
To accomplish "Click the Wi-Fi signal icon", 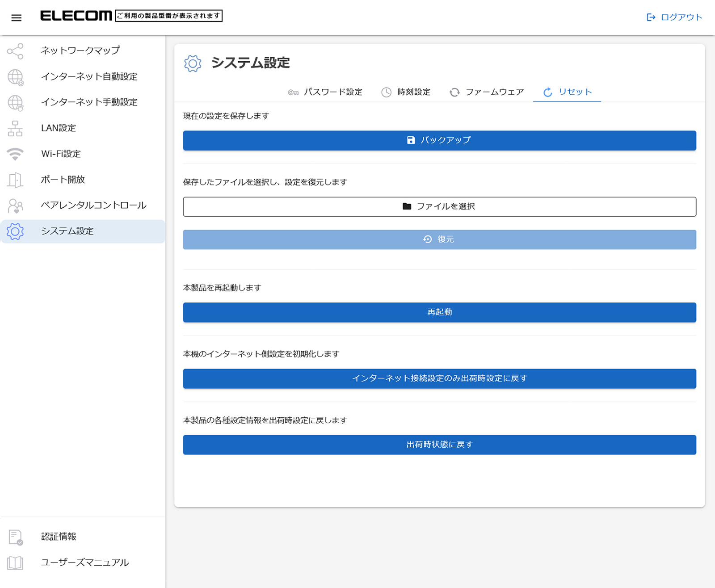I will coord(15,154).
